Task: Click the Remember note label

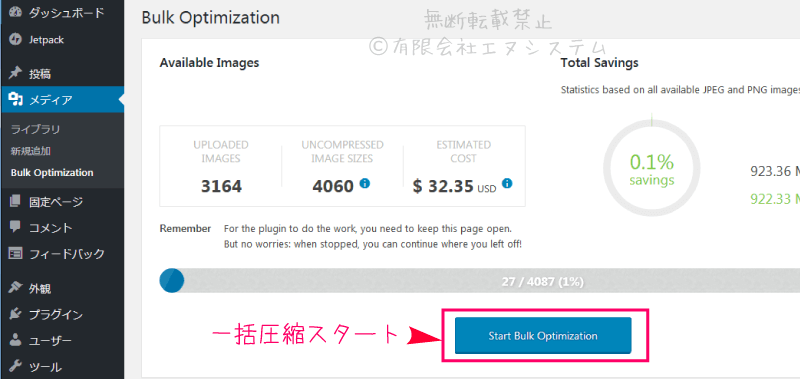Action: [x=185, y=228]
